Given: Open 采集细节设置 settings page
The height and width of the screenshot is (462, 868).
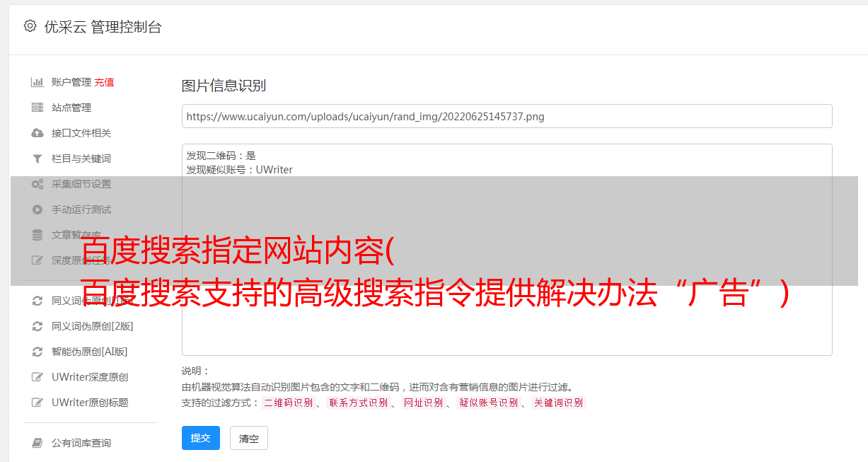Looking at the screenshot, I should tap(81, 184).
